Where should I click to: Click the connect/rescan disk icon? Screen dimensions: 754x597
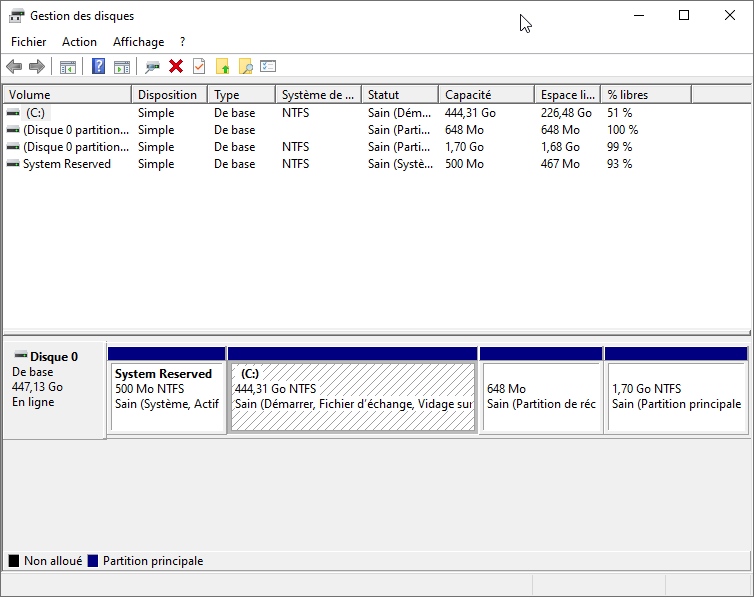tap(152, 67)
